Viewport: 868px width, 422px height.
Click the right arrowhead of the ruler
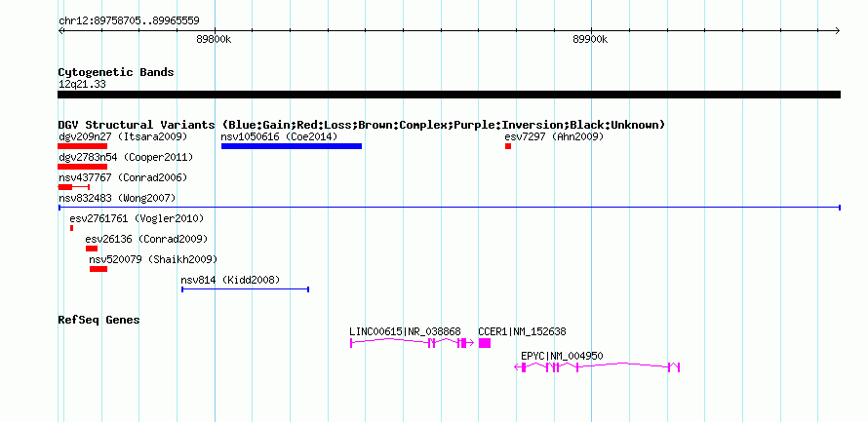click(x=838, y=30)
